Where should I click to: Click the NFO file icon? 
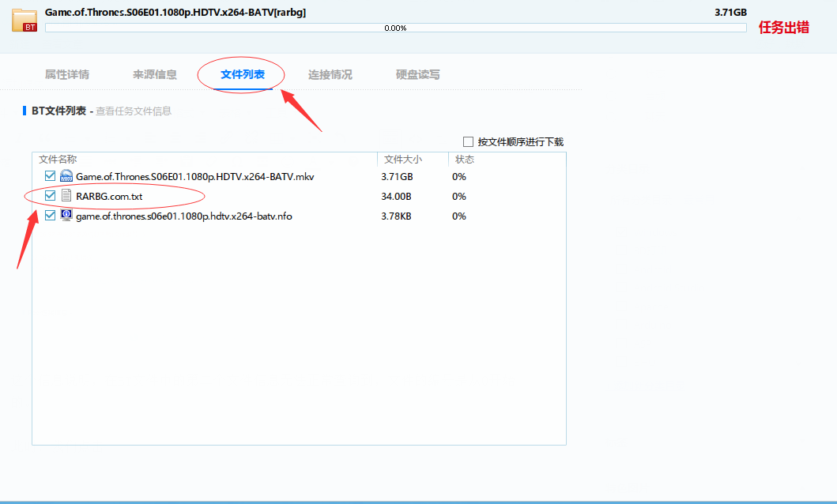(66, 216)
